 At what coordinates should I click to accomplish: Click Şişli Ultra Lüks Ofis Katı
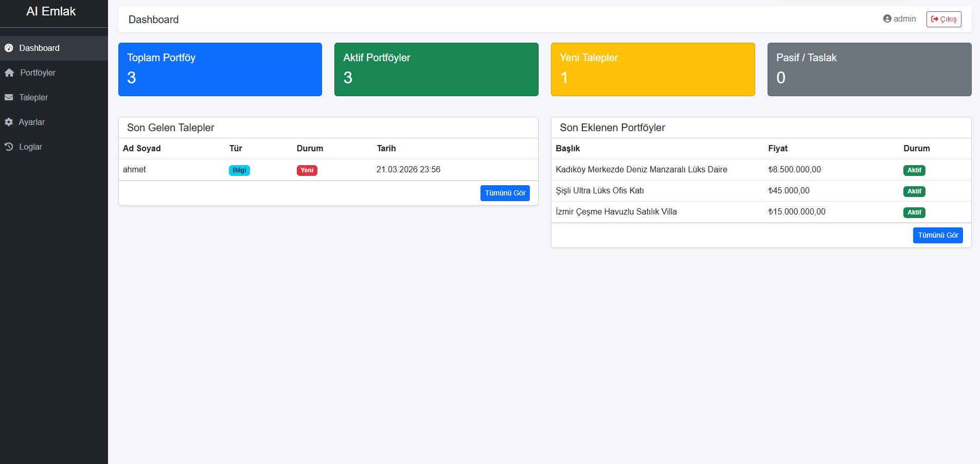pos(600,190)
